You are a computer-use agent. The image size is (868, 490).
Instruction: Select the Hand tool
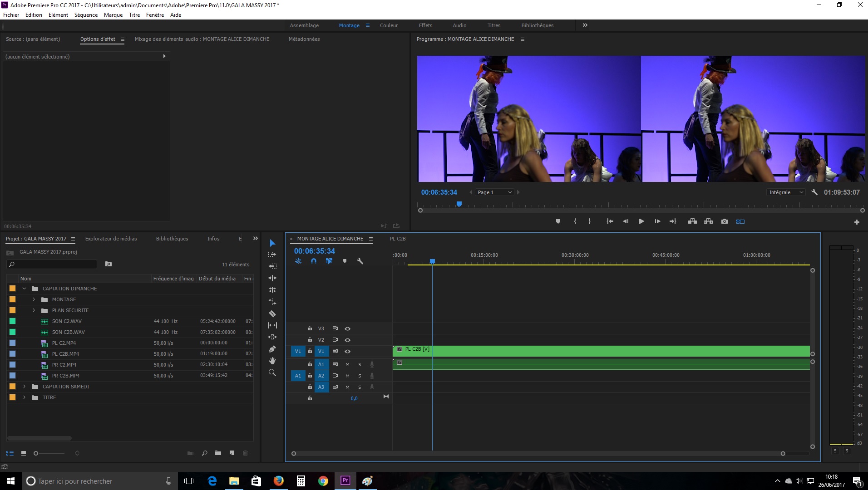[x=272, y=361]
